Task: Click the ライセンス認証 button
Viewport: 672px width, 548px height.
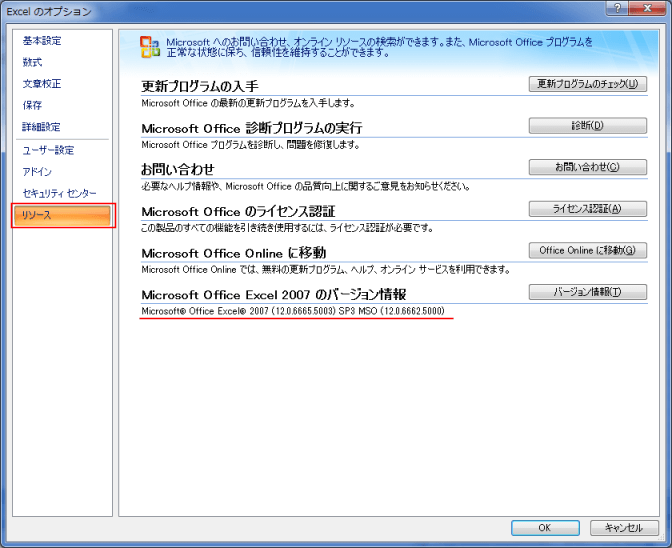Action: [588, 209]
